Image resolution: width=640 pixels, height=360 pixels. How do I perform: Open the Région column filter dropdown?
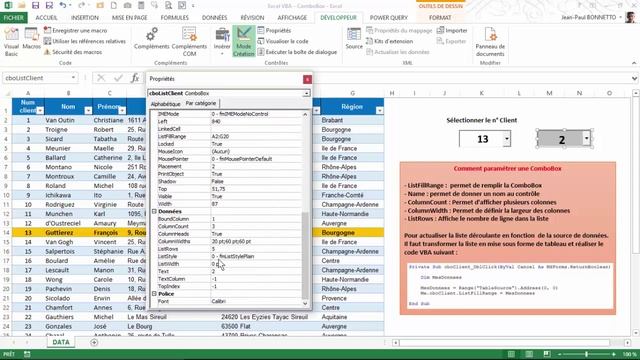[380, 111]
